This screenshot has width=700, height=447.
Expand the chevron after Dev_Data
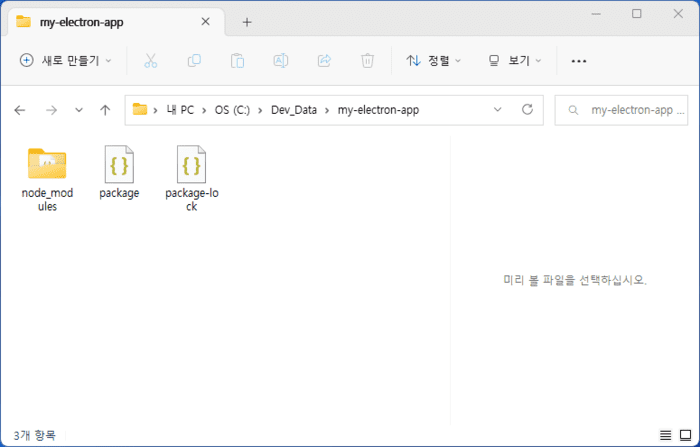pyautogui.click(x=327, y=110)
